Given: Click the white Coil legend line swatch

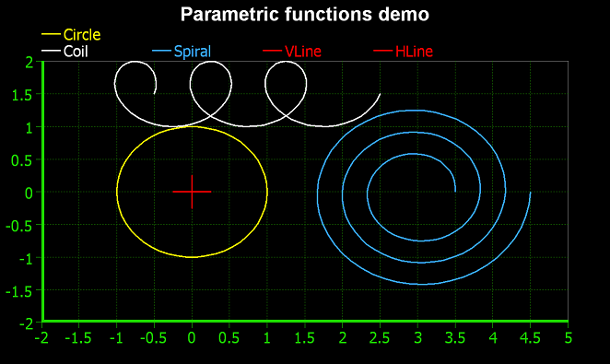Looking at the screenshot, I should [51, 51].
